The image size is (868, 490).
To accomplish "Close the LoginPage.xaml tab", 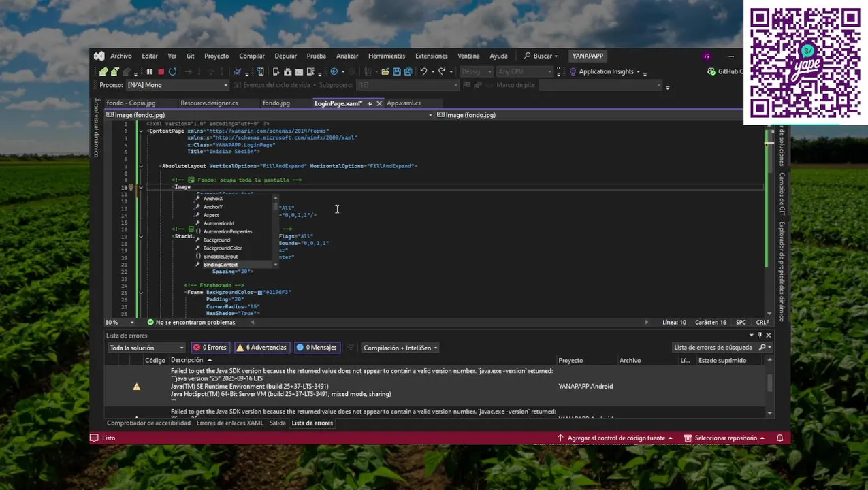I will click(379, 103).
